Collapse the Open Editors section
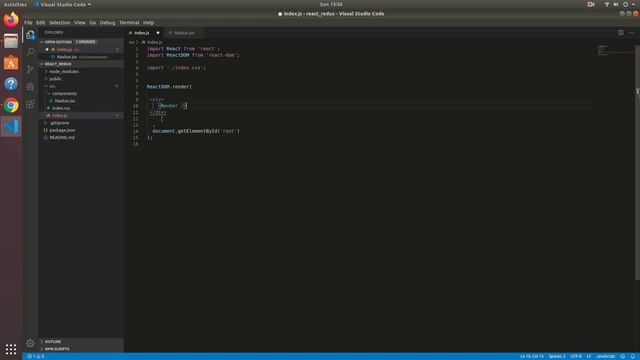The width and height of the screenshot is (640, 360). point(42,42)
